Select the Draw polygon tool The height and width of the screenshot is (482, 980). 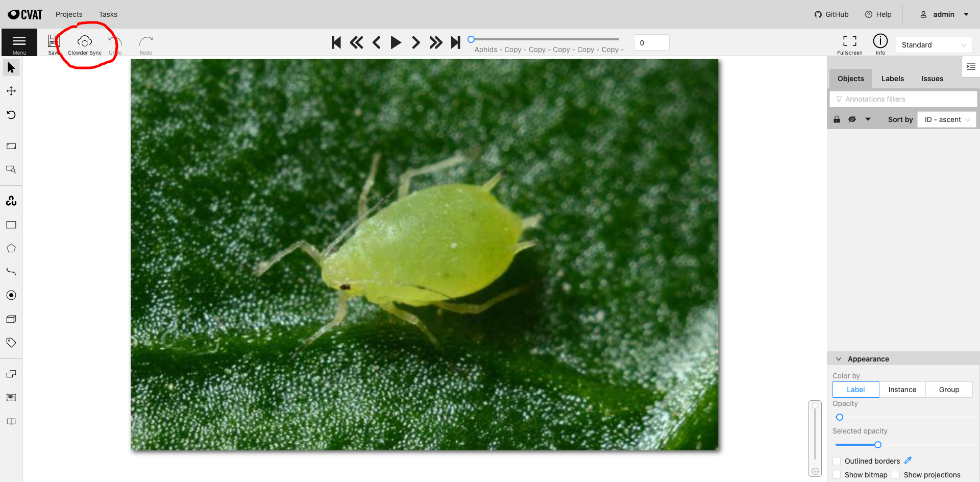pos(11,248)
